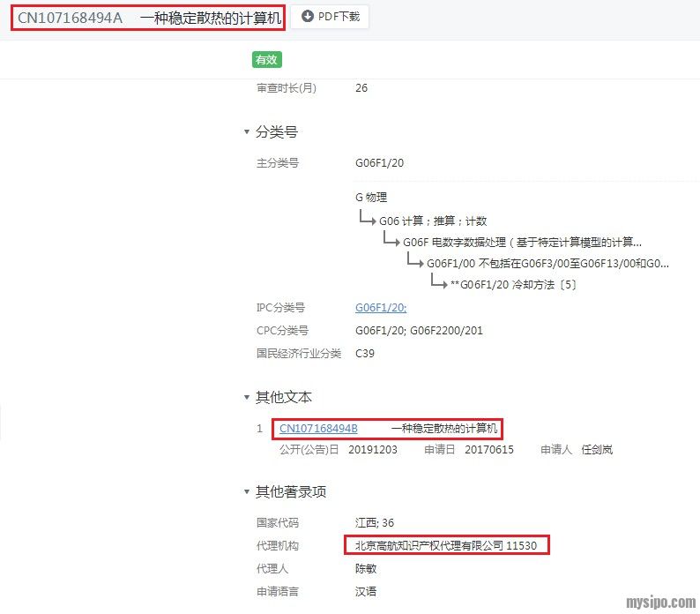Viewport: 700px width, 614px height.
Task: Open the CN107168494B patent link
Action: tap(318, 429)
